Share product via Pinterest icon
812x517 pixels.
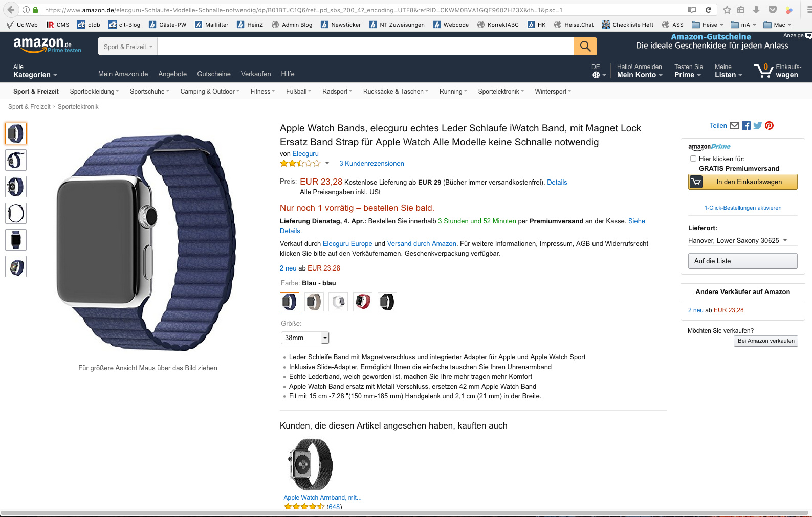point(770,126)
